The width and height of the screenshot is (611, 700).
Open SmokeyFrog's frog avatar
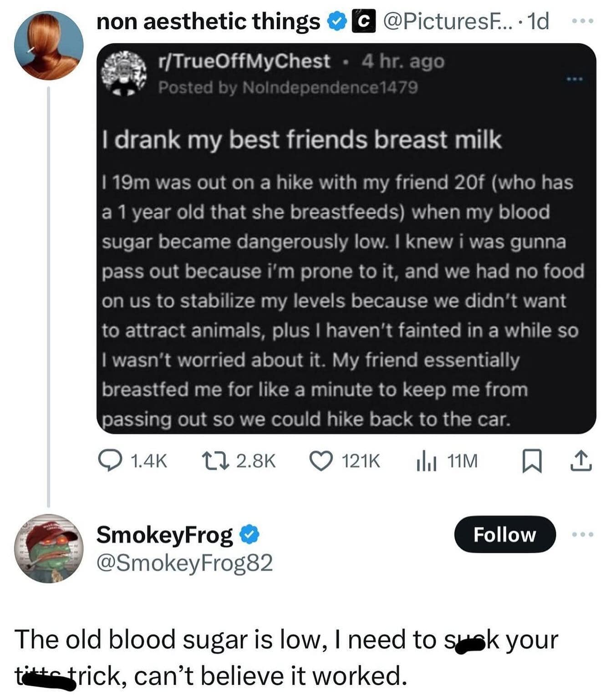click(49, 548)
